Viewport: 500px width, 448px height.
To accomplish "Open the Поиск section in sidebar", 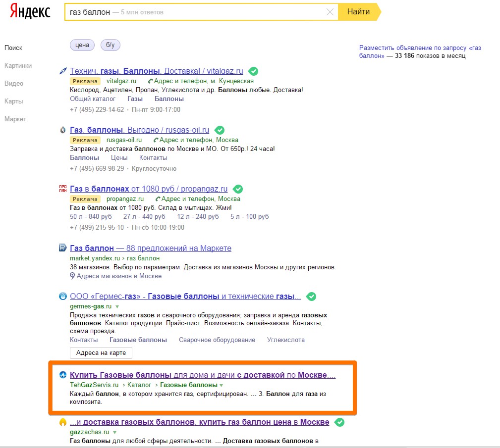I will pyautogui.click(x=13, y=48).
